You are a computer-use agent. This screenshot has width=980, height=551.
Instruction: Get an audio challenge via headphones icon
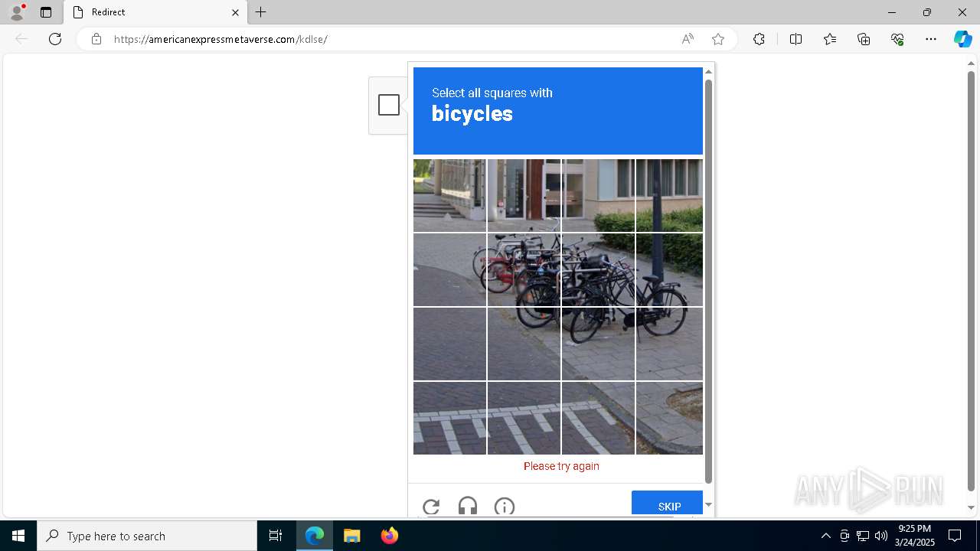click(x=468, y=507)
